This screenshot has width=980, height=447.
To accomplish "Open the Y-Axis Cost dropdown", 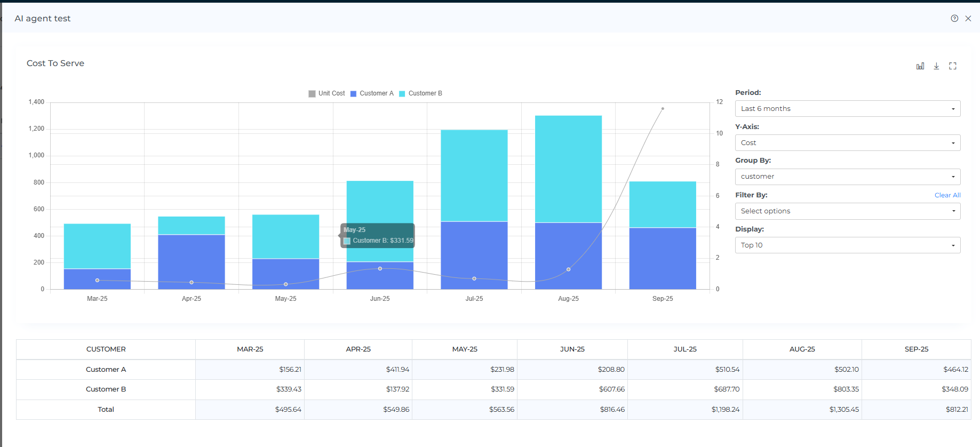I will click(x=847, y=143).
